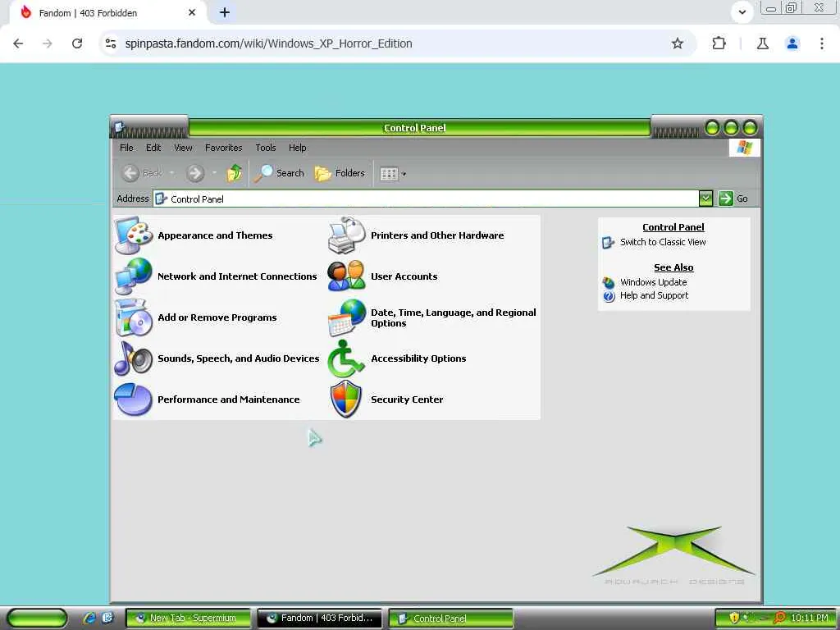Open Sounds, Speech, and Audio Devices icon
The height and width of the screenshot is (630, 840).
tap(134, 358)
